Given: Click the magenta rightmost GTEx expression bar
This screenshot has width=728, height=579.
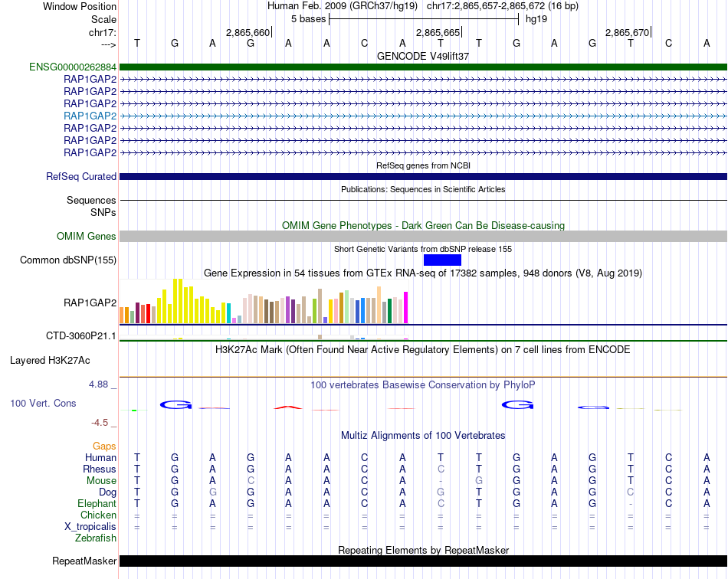Looking at the screenshot, I should 406,308.
